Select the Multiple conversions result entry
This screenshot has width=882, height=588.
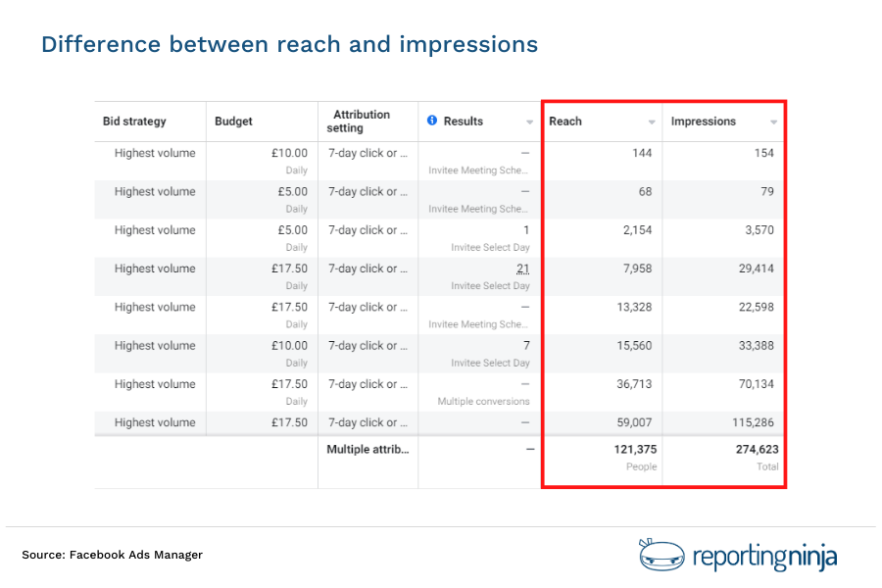(x=485, y=401)
